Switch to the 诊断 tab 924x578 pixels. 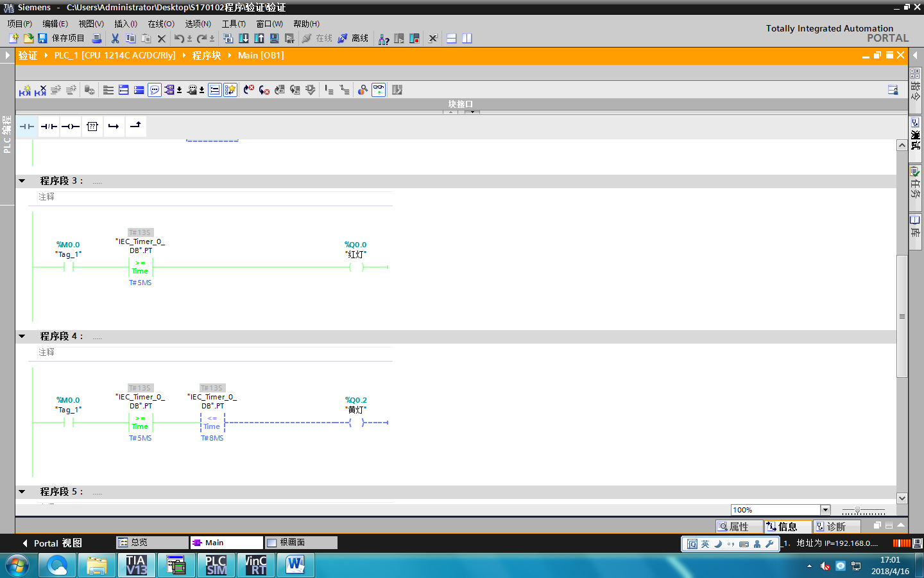pos(835,527)
